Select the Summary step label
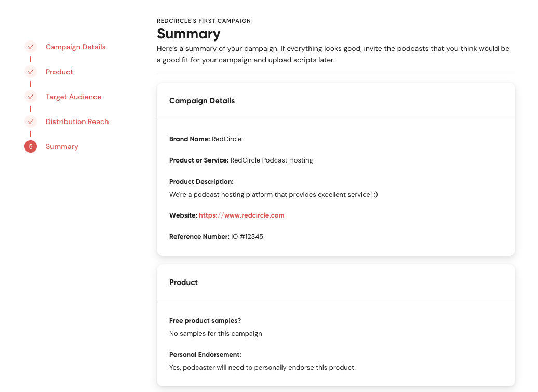The width and height of the screenshot is (538, 392). coord(62,146)
